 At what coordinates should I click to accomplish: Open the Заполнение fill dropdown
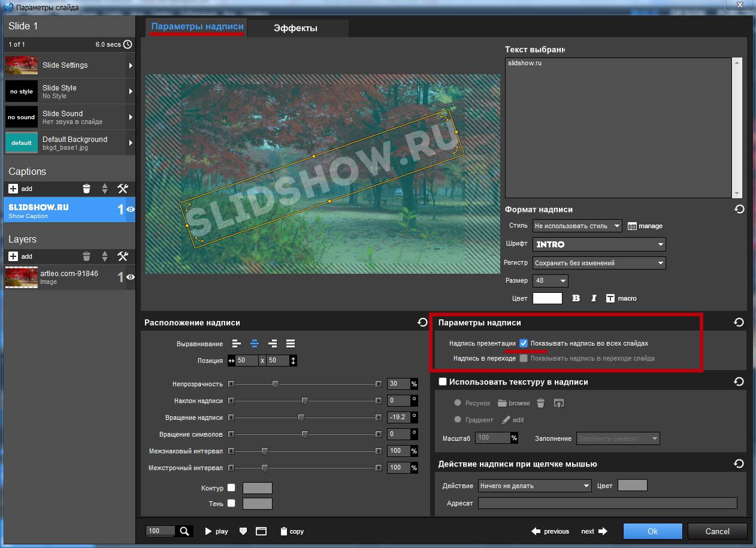(x=618, y=438)
